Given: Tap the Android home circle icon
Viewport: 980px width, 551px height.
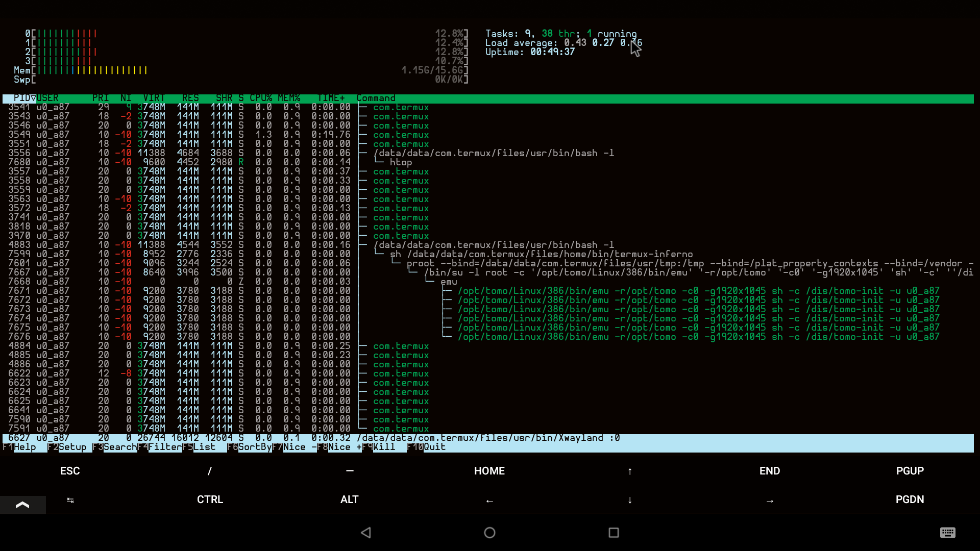Looking at the screenshot, I should [489, 533].
